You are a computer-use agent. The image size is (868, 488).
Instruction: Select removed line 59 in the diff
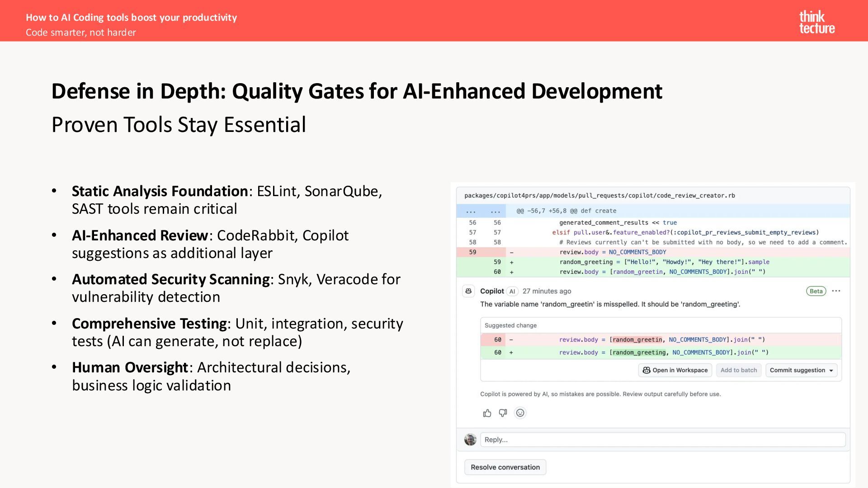point(472,252)
